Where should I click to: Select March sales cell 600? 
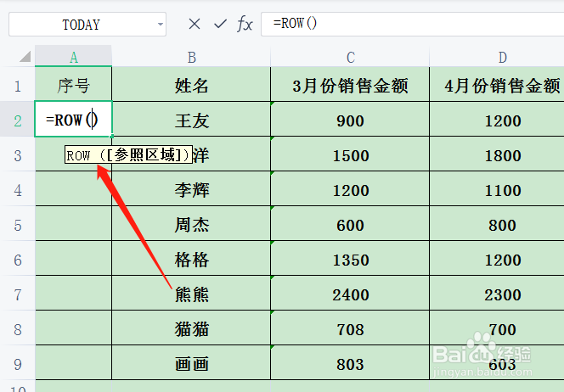tap(350, 225)
